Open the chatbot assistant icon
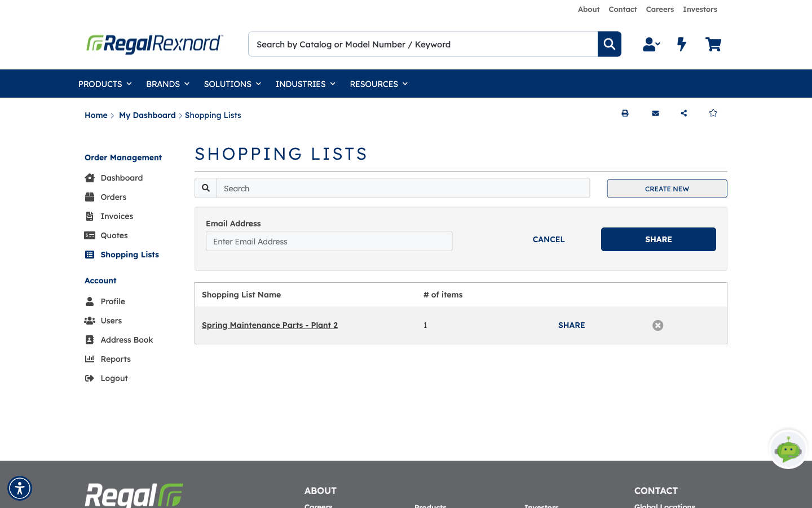This screenshot has height=508, width=812. click(788, 449)
